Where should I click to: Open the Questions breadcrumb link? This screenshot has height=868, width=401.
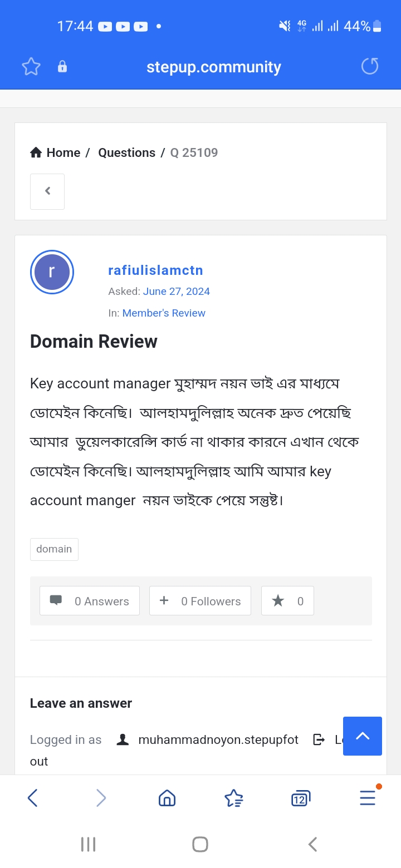click(126, 152)
